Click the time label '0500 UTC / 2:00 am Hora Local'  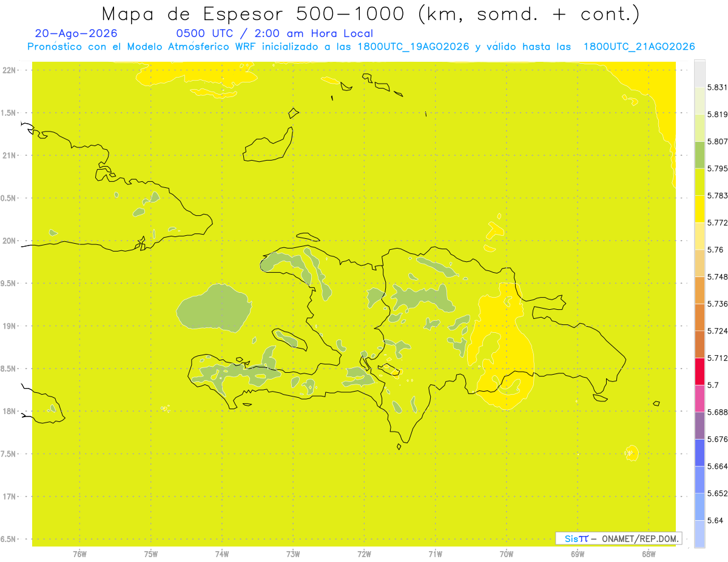[x=274, y=33]
